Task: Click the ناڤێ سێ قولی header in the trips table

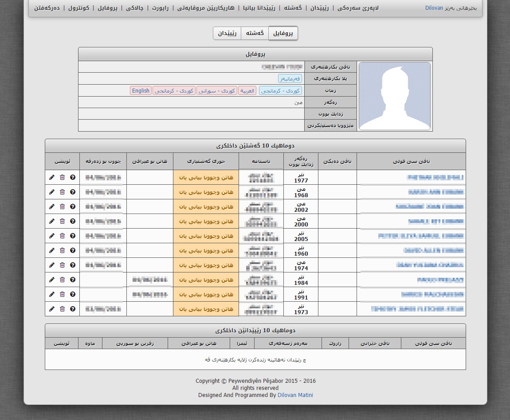Action: coord(411,161)
